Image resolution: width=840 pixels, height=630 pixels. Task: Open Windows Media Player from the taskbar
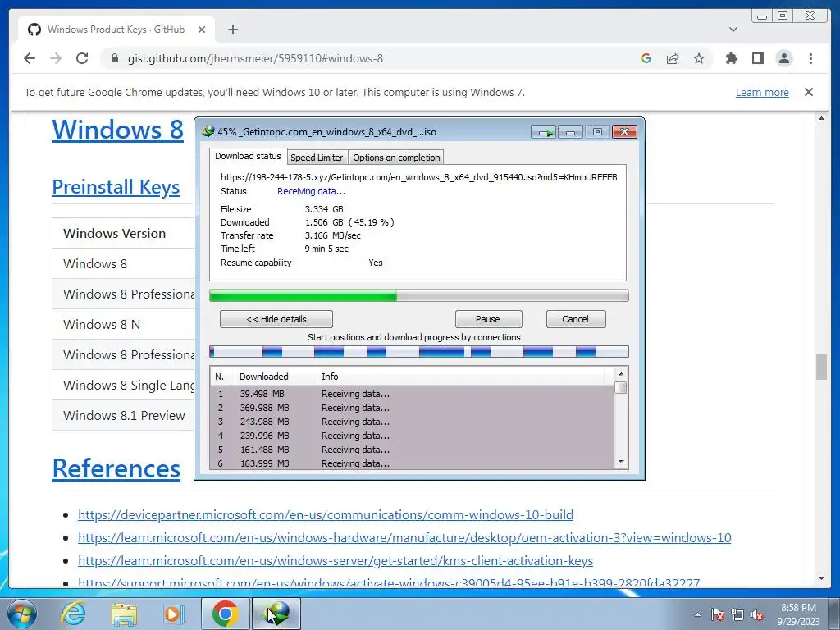(x=174, y=614)
